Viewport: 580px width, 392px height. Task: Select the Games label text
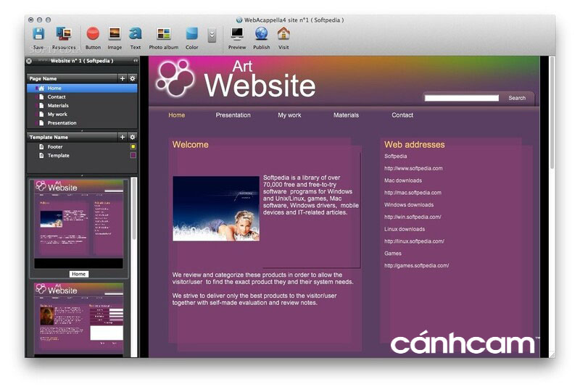(392, 254)
